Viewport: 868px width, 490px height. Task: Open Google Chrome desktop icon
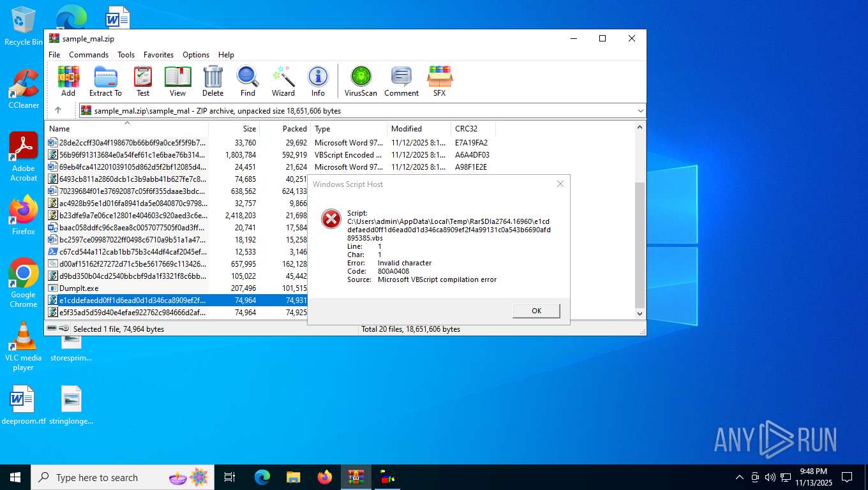click(x=24, y=283)
